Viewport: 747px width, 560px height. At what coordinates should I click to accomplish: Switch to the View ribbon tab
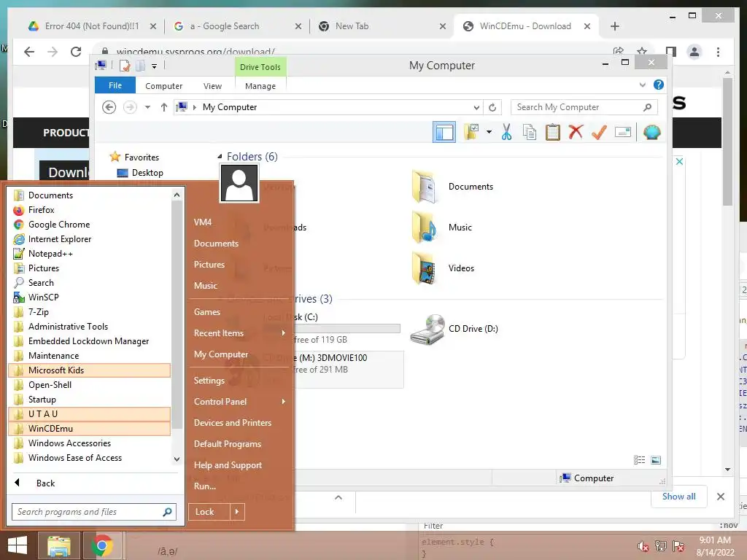click(212, 86)
